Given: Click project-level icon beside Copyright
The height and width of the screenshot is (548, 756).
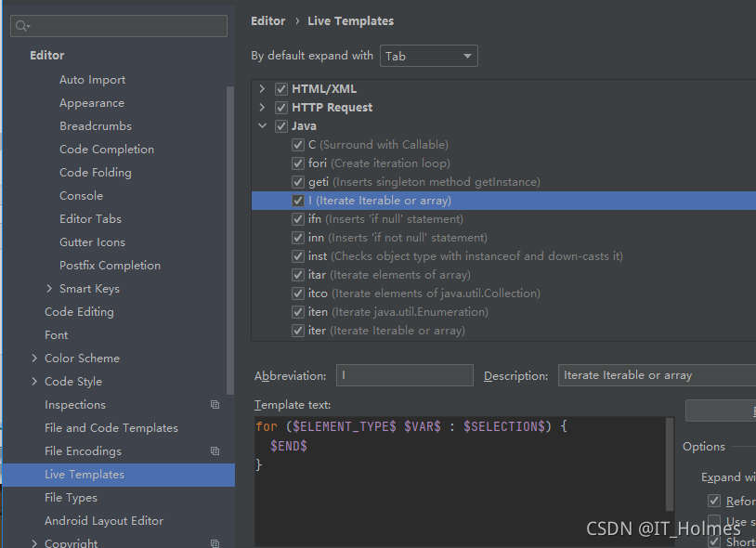Looking at the screenshot, I should click(x=215, y=543).
